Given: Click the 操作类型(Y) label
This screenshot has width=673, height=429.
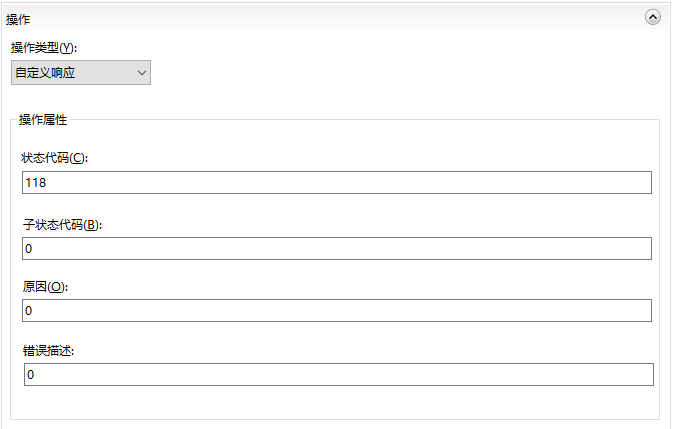Looking at the screenshot, I should click(44, 48).
